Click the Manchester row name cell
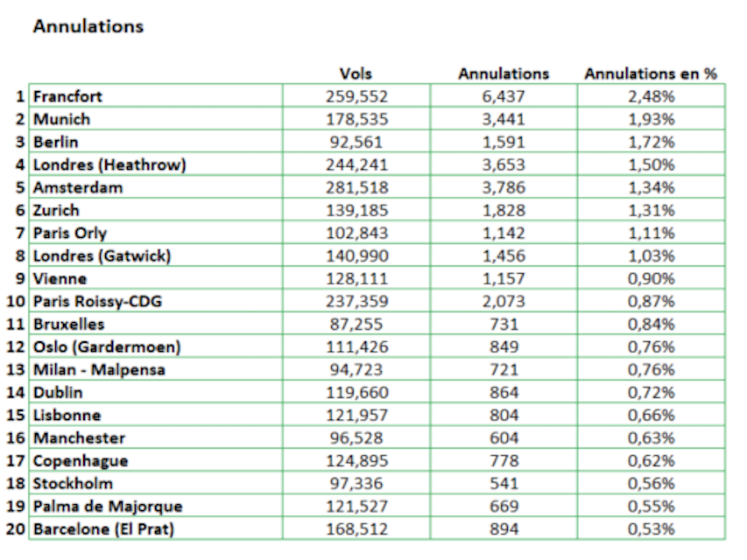The height and width of the screenshot is (560, 747). 79,437
